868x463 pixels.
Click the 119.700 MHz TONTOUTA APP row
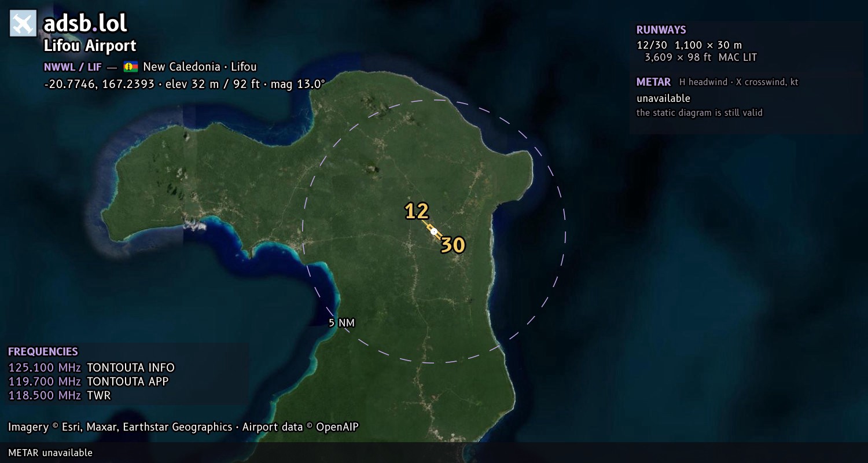tap(89, 382)
